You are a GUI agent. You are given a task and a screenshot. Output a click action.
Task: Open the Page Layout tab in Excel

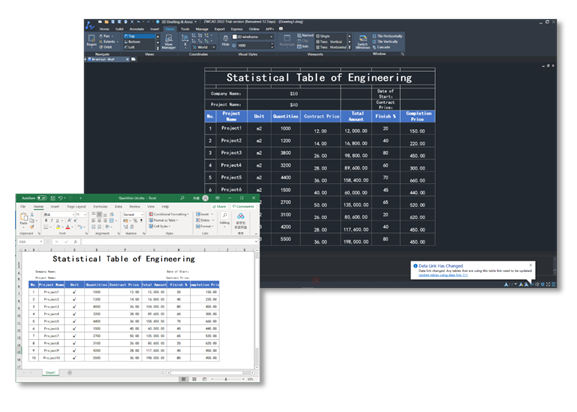(76, 206)
